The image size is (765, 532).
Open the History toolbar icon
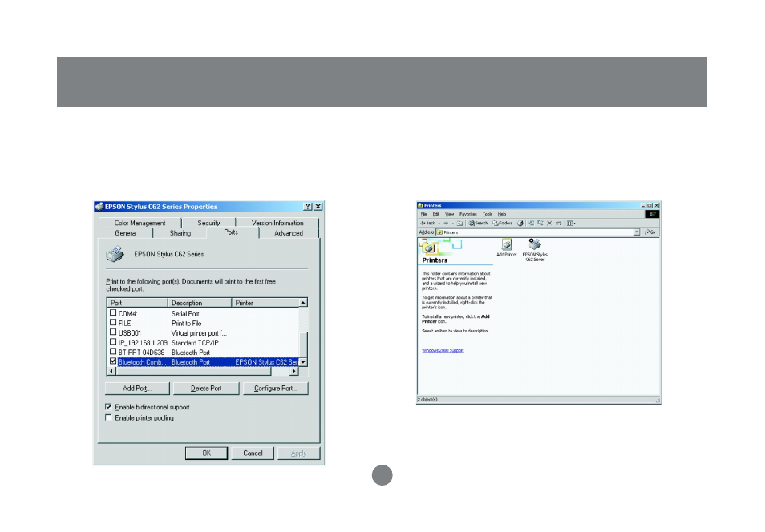[520, 224]
